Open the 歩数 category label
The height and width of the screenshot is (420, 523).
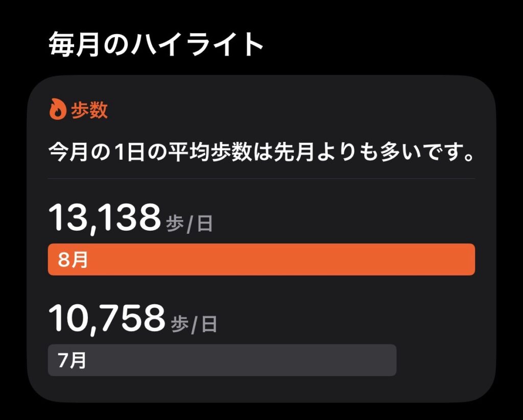pos(89,110)
